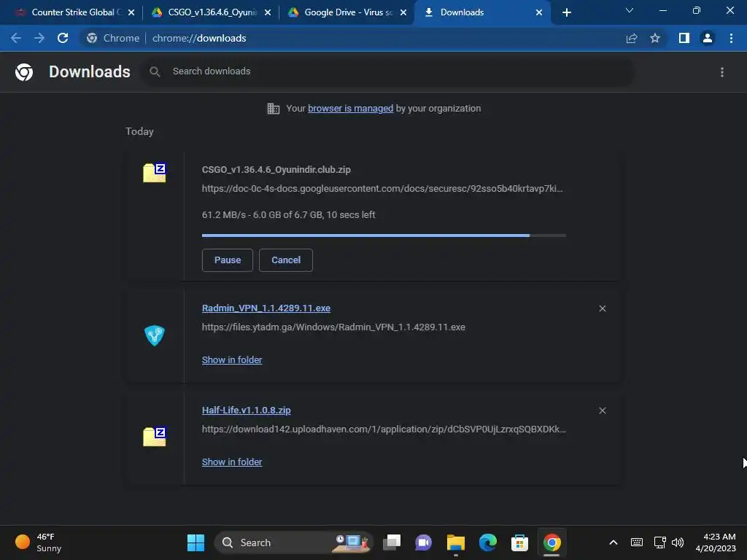The width and height of the screenshot is (747, 560).
Task: Show Half-Life zip in folder
Action: coord(232,462)
